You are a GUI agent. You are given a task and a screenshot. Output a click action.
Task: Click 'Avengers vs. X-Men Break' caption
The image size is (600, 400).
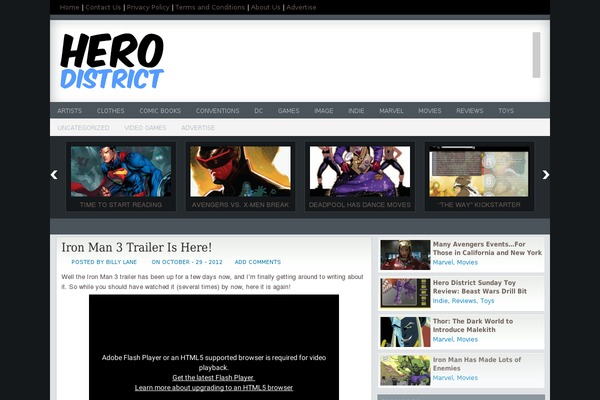pyautogui.click(x=240, y=205)
